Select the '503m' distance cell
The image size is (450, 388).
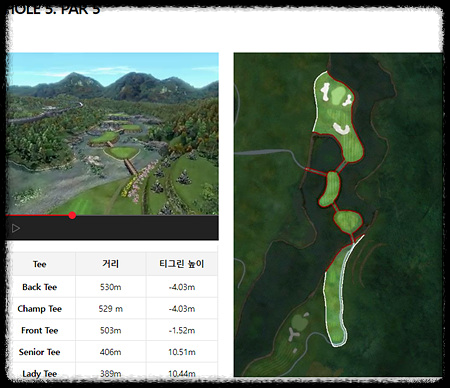coord(111,330)
